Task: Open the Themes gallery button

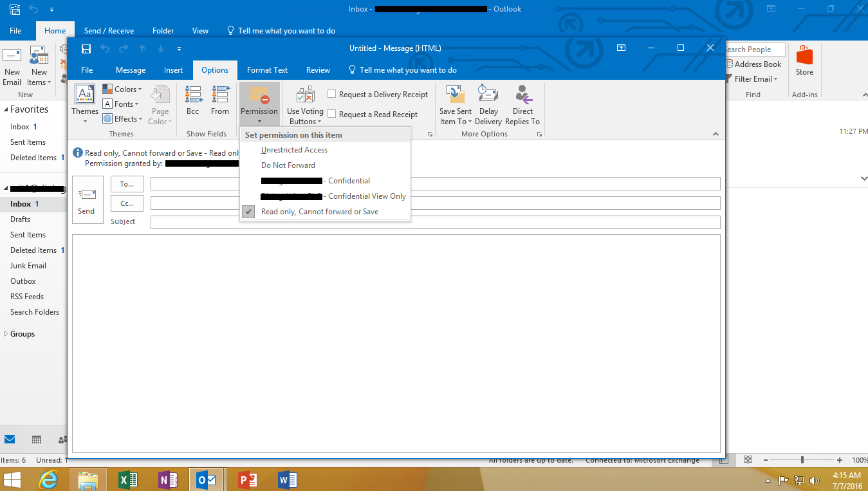Action: click(x=85, y=104)
